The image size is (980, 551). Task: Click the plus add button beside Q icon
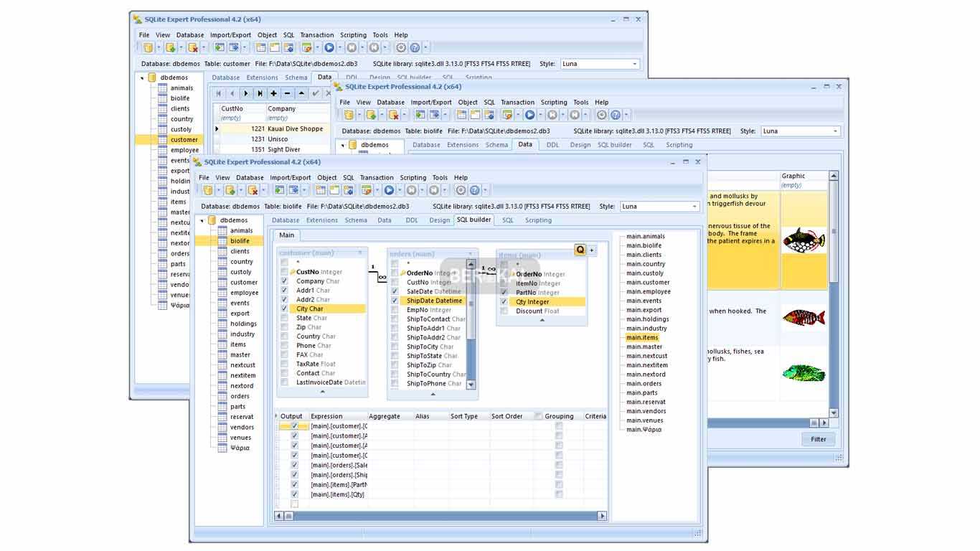[x=592, y=250]
